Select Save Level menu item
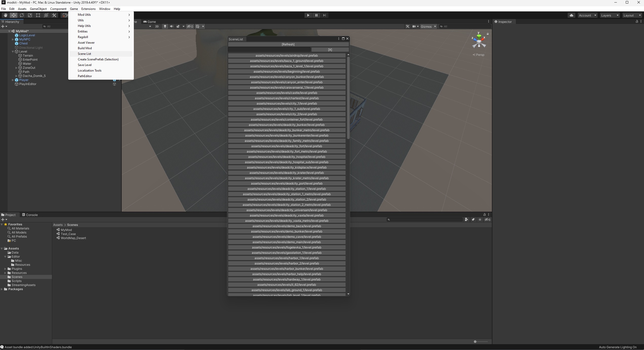Image resolution: width=644 pixels, height=350 pixels. [101, 65]
